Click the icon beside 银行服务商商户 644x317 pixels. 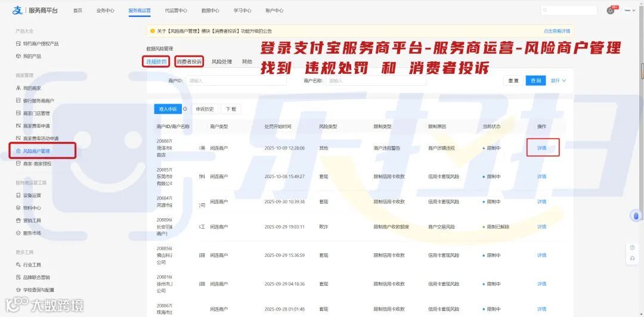coord(18,101)
